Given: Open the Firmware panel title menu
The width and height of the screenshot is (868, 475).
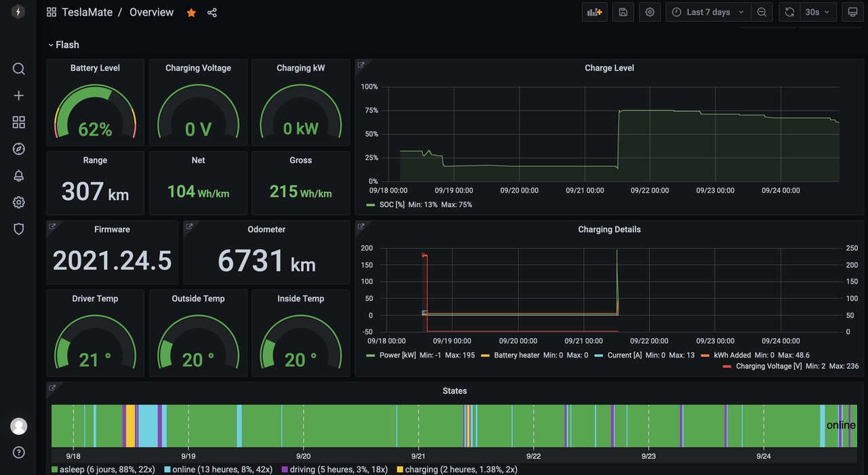Looking at the screenshot, I should [112, 229].
